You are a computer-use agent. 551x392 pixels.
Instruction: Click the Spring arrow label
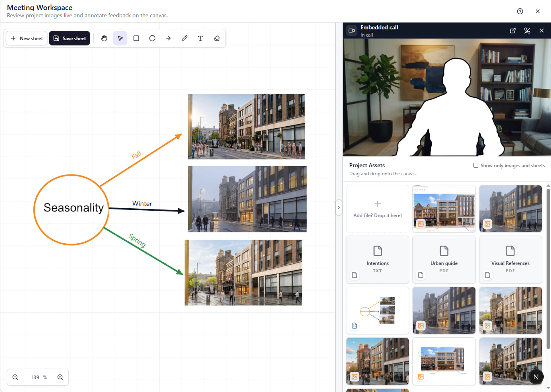[x=137, y=240]
